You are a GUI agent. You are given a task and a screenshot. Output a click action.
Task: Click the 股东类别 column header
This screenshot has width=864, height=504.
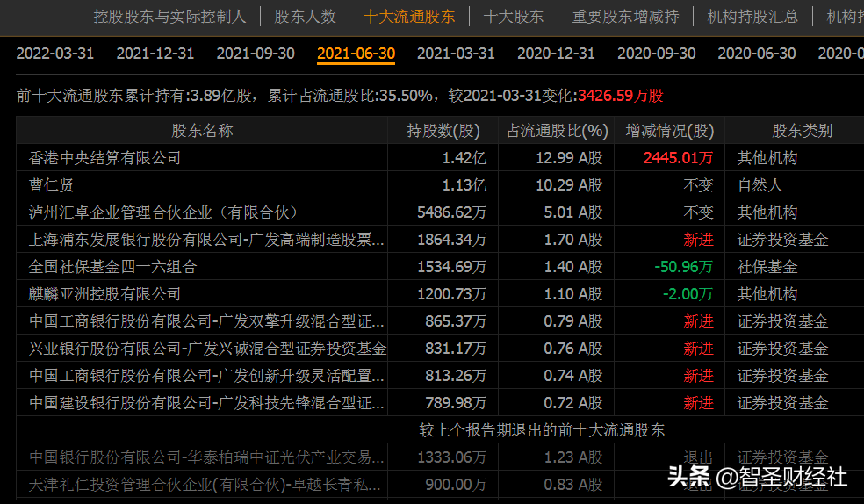point(803,131)
